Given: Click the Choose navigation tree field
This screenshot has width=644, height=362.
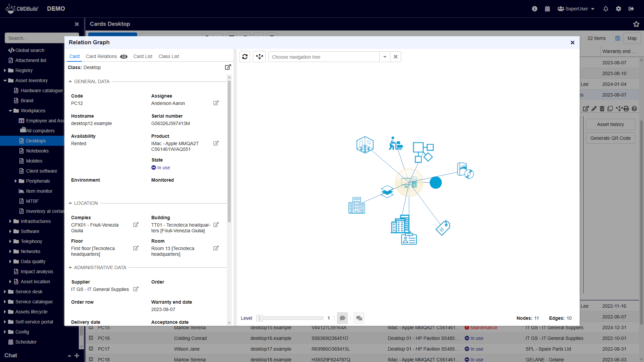Looking at the screenshot, I should tap(324, 57).
